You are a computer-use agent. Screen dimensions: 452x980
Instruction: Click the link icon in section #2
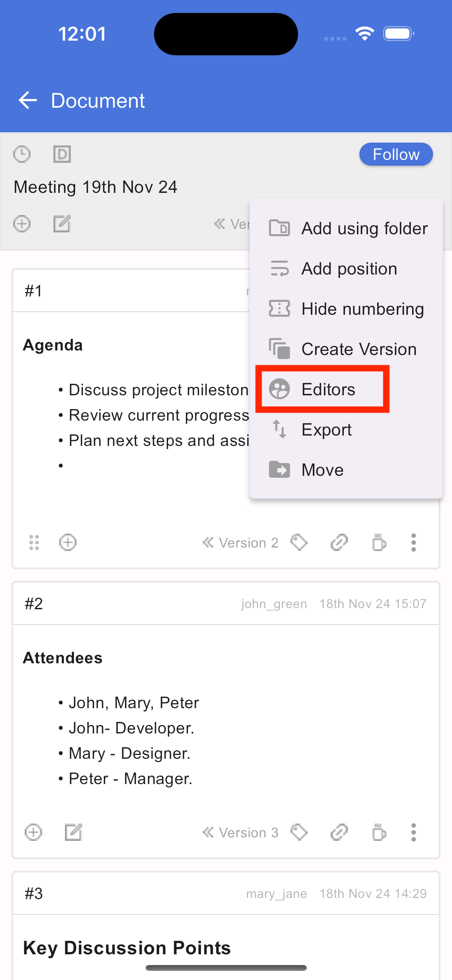click(339, 832)
